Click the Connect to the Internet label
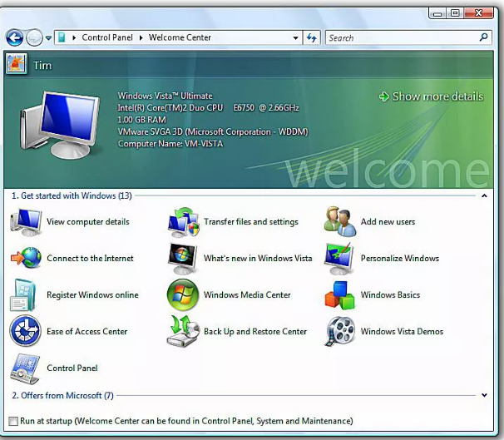The image size is (504, 440). click(90, 259)
